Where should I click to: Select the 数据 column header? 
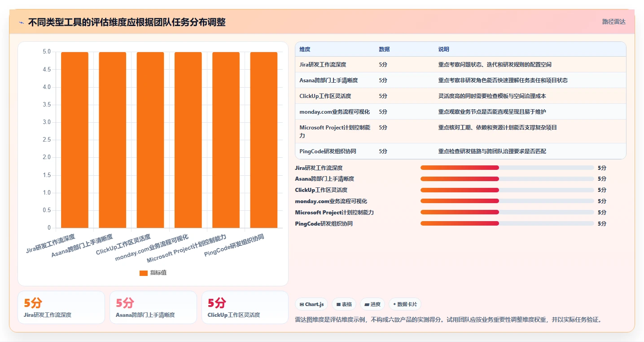click(384, 49)
